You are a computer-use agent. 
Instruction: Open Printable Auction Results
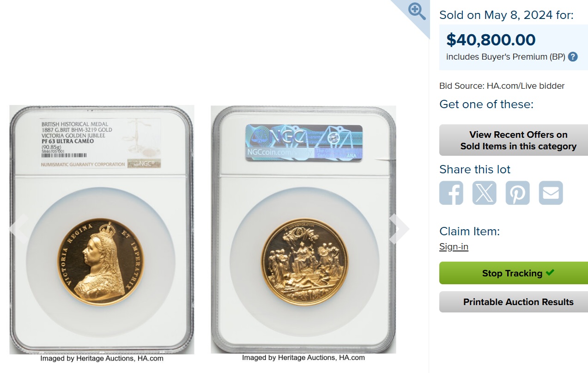coord(514,302)
